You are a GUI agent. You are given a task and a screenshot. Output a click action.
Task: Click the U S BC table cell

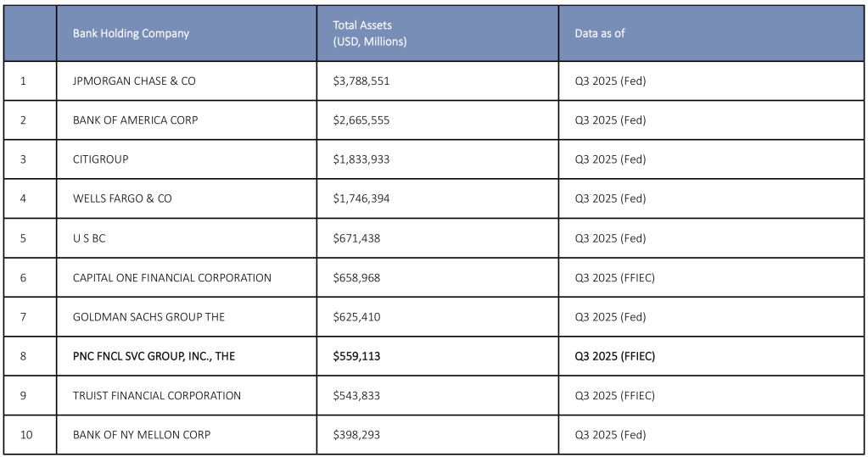click(89, 238)
